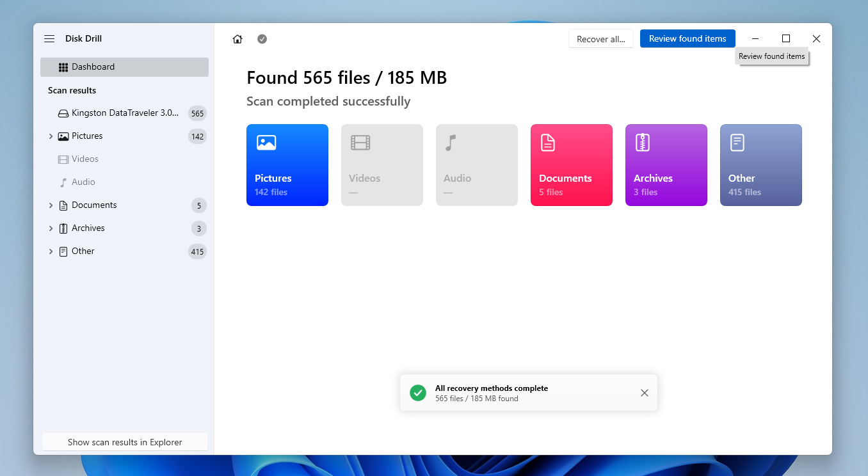Maximize the Disk Drill window

786,38
